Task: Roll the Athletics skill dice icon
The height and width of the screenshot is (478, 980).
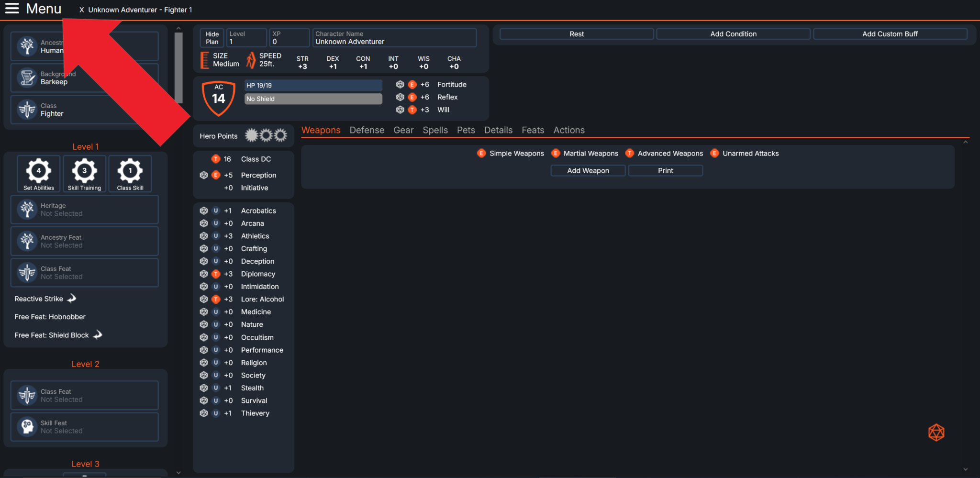Action: [204, 236]
